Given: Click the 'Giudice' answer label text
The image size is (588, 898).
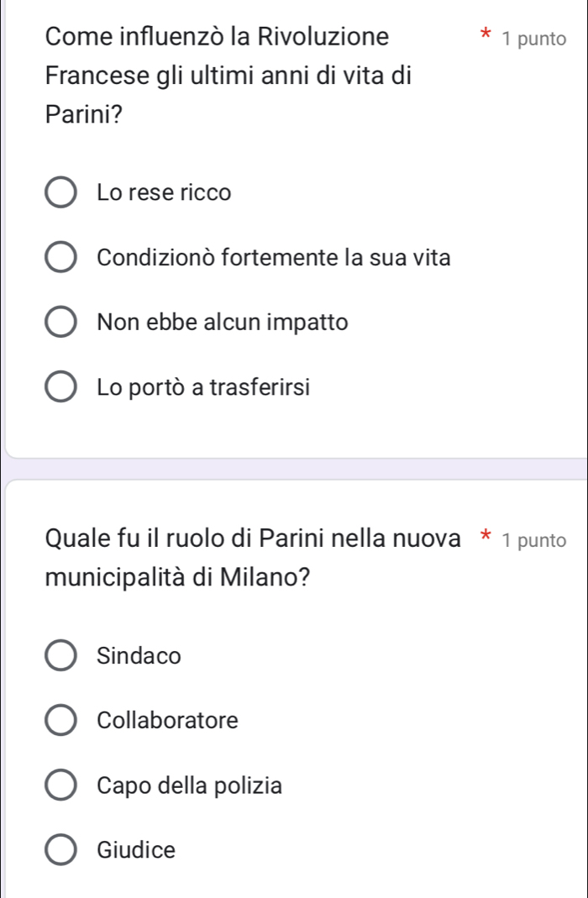Looking at the screenshot, I should (137, 851).
